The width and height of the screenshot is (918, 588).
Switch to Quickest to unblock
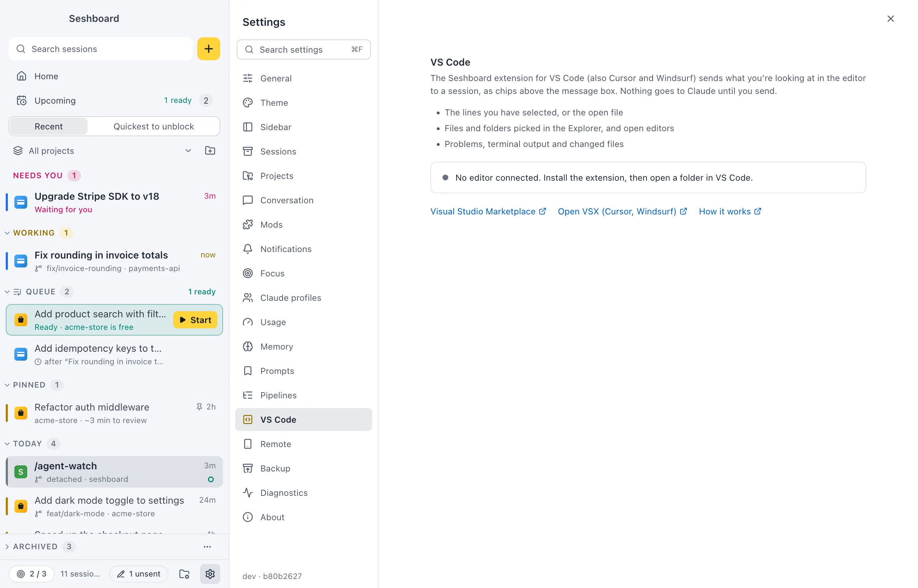pyautogui.click(x=153, y=126)
